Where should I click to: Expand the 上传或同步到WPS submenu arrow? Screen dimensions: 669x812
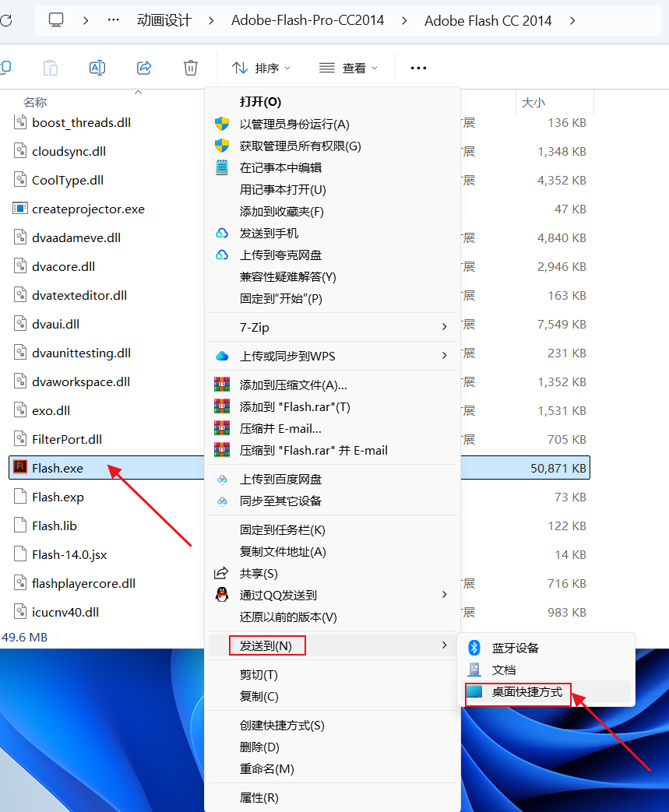(444, 356)
